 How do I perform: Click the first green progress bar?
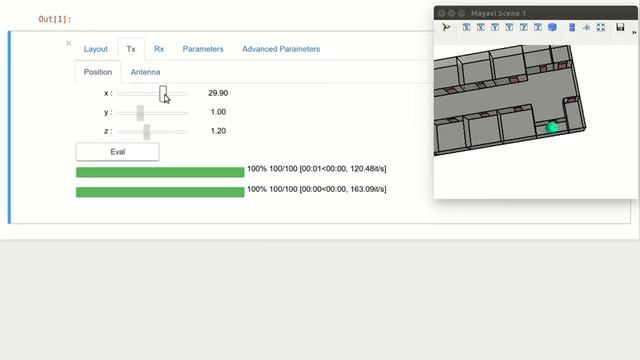tap(160, 172)
